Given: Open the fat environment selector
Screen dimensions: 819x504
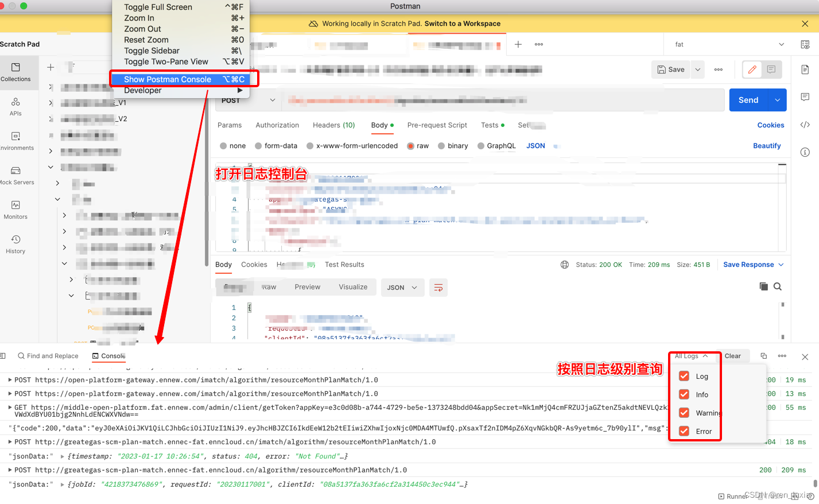Looking at the screenshot, I should 729,44.
